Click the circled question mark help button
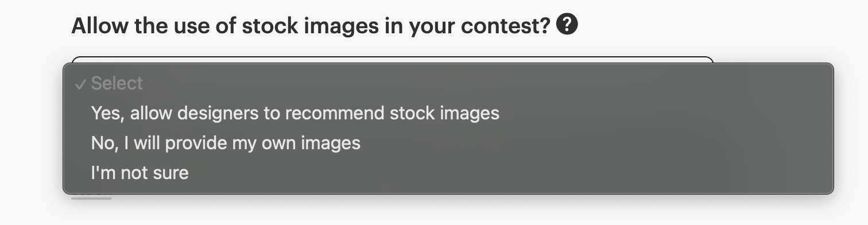Viewport: 868px width, 225px height. pyautogui.click(x=567, y=25)
